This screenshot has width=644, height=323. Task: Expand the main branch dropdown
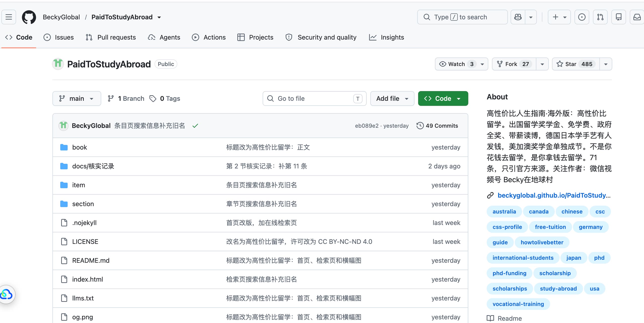77,99
